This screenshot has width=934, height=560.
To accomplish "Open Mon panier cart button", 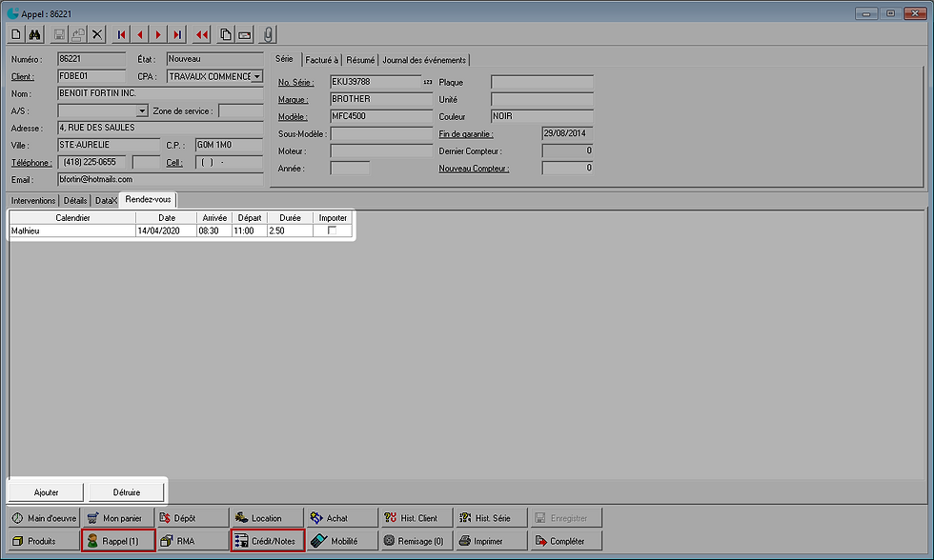I will (118, 518).
